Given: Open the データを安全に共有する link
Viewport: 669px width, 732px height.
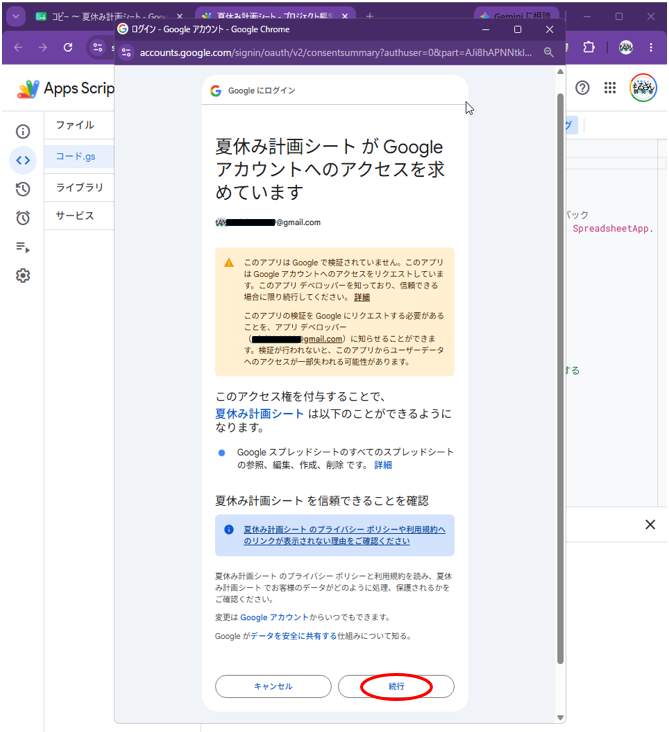Looking at the screenshot, I should [294, 636].
